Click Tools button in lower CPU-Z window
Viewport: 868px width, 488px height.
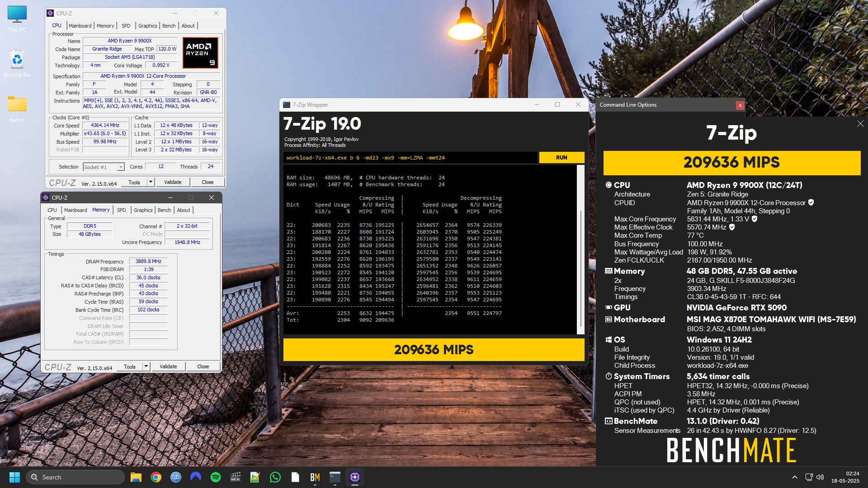coord(130,366)
